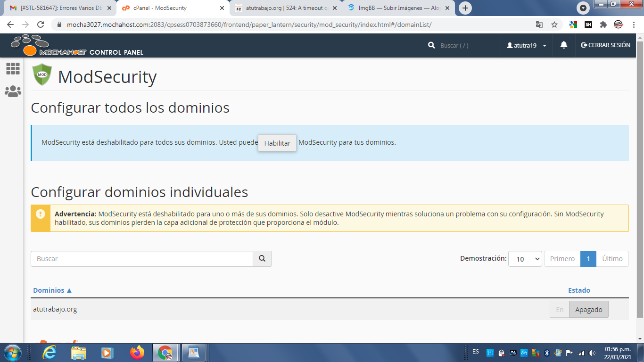
Task: Sort the table by Dominios column
Action: 52,290
